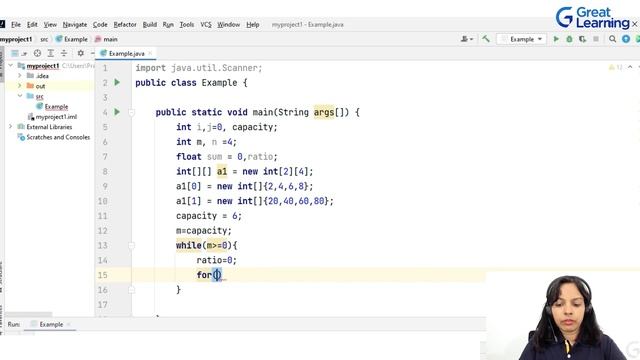Open Search Everywhere with magnifier icon

pyautogui.click(x=612, y=39)
